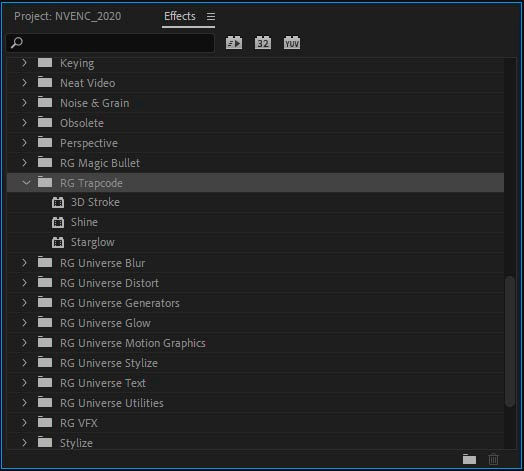Click the RG Magic Bullet folder icon
This screenshot has height=471, width=524.
tap(45, 162)
